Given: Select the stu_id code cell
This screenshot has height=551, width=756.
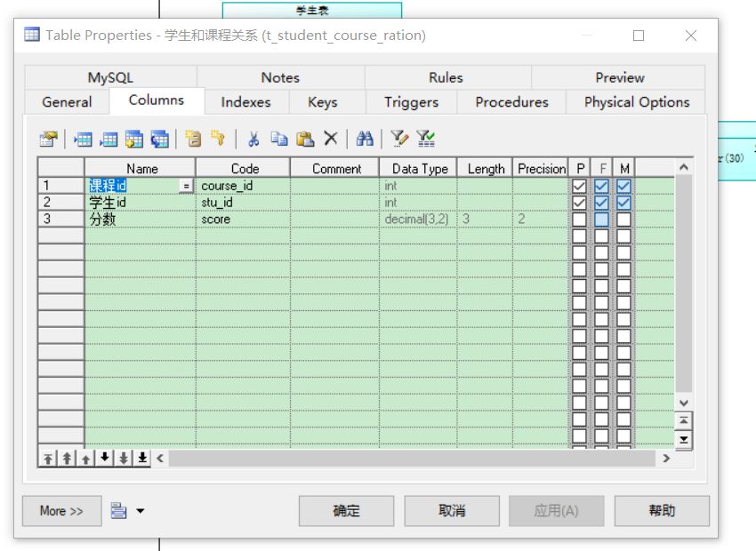Looking at the screenshot, I should point(243,203).
